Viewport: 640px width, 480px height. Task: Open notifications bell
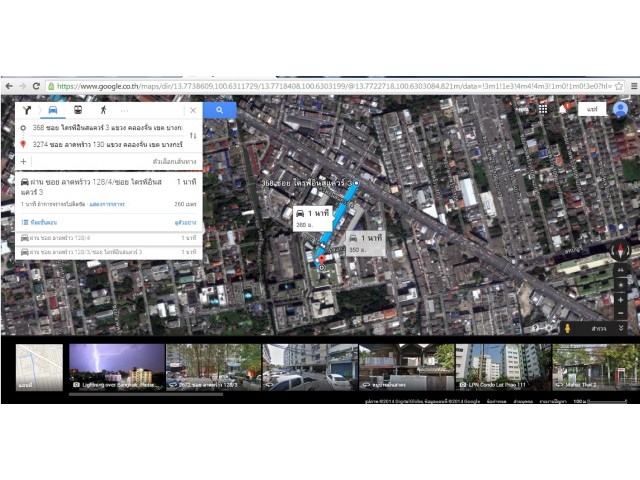[563, 109]
